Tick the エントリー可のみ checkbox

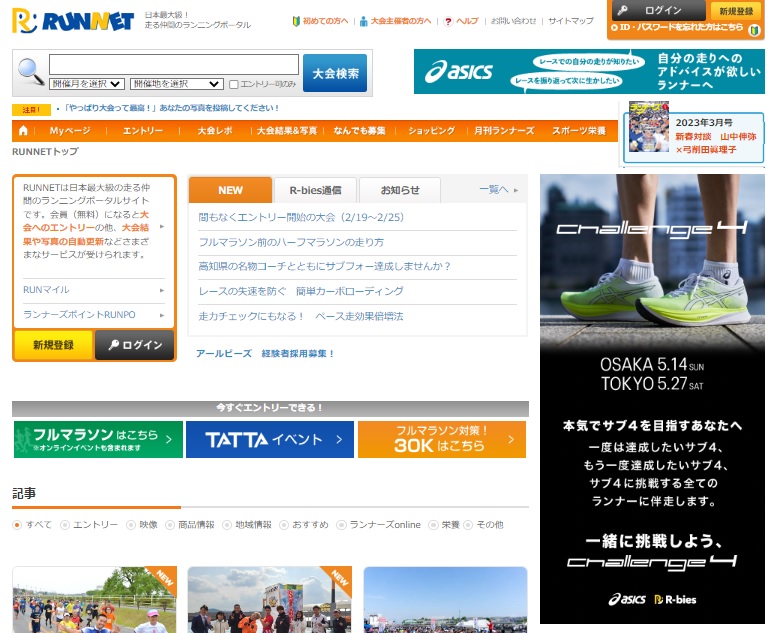pos(234,84)
